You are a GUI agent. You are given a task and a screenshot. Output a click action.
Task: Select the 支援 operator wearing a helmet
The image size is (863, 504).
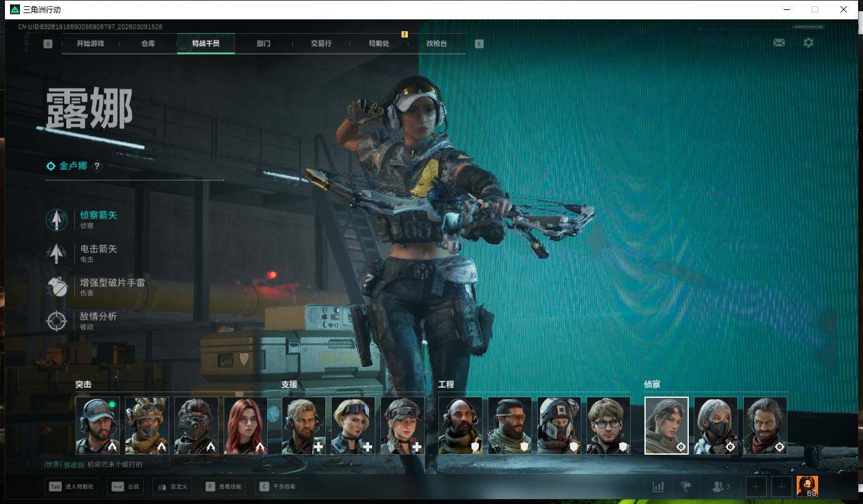click(x=402, y=425)
